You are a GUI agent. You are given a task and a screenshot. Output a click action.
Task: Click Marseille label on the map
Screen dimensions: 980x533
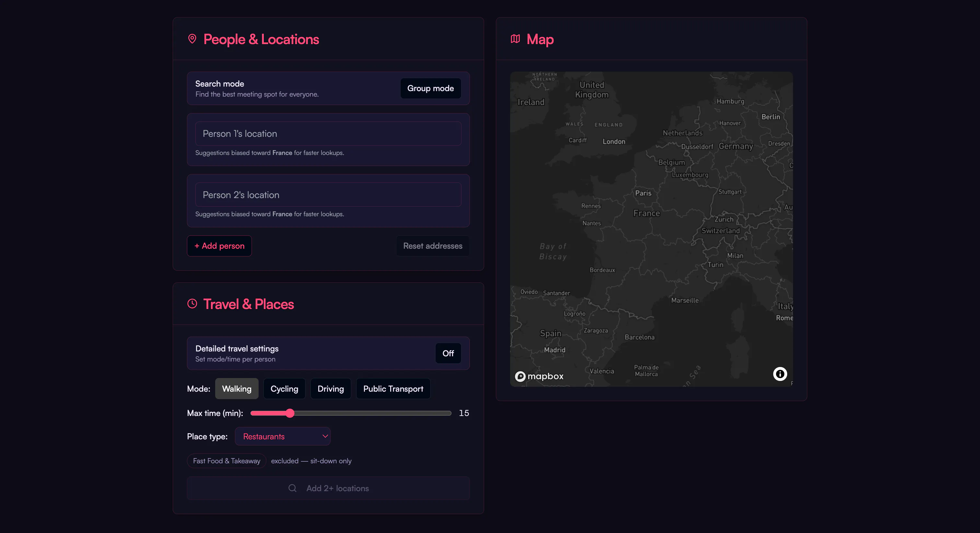684,301
